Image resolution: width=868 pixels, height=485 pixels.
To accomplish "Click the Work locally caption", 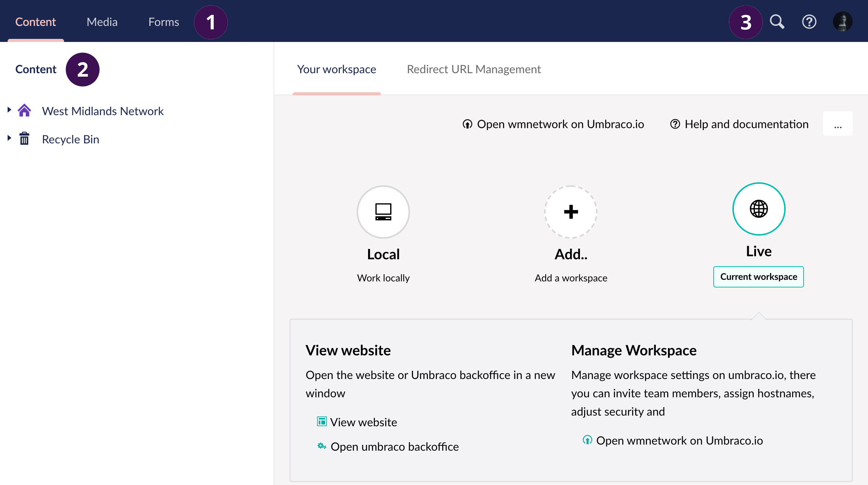I will (383, 278).
